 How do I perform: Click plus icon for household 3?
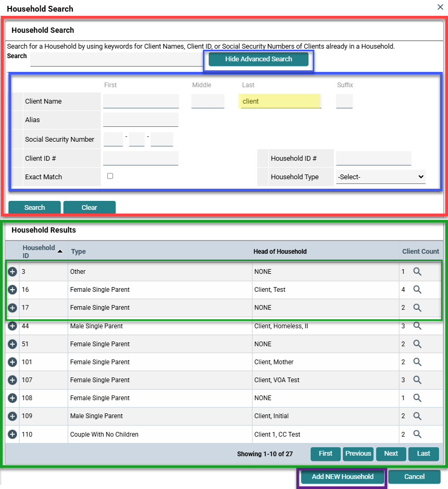point(13,272)
